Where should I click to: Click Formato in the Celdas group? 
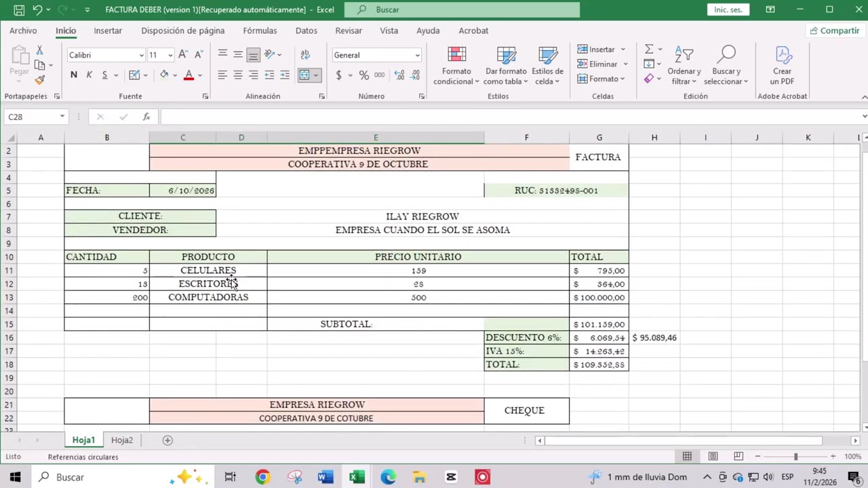coord(601,79)
